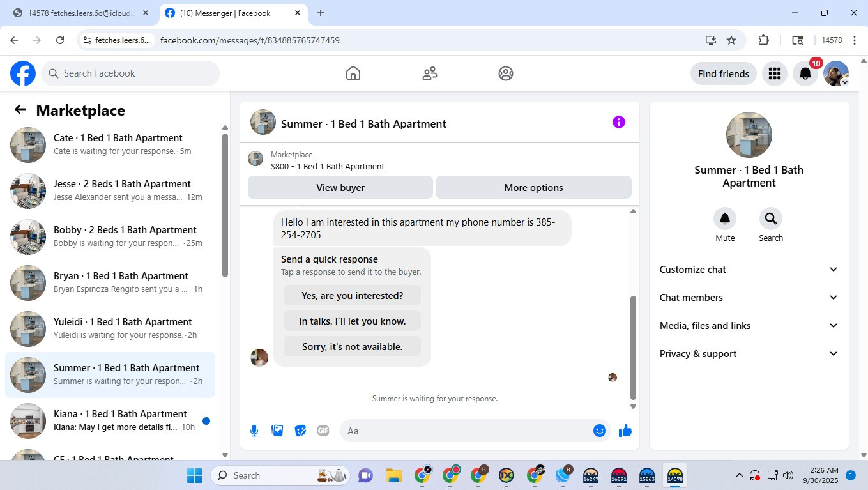The image size is (868, 490).
Task: Install app icon in address bar
Action: tap(711, 40)
